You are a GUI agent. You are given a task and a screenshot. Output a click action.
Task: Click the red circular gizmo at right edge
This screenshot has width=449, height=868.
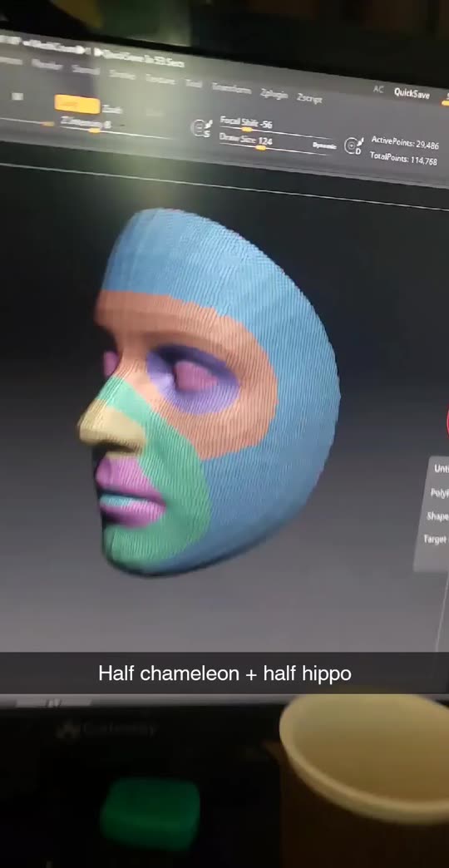[447, 422]
